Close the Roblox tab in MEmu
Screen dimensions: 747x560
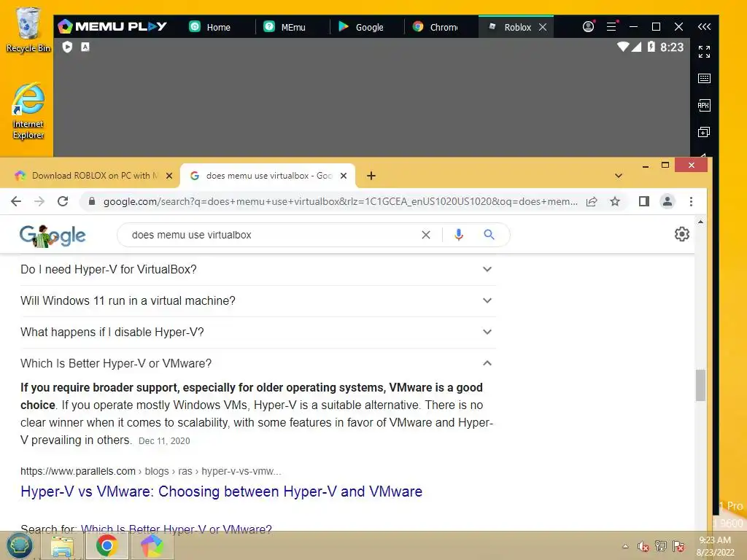pyautogui.click(x=543, y=27)
